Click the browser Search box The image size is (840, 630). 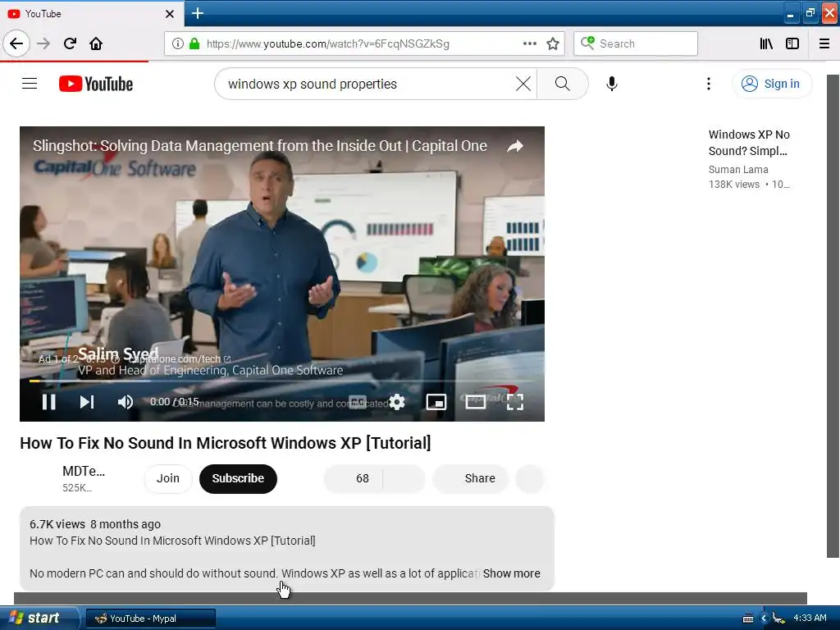(x=636, y=44)
